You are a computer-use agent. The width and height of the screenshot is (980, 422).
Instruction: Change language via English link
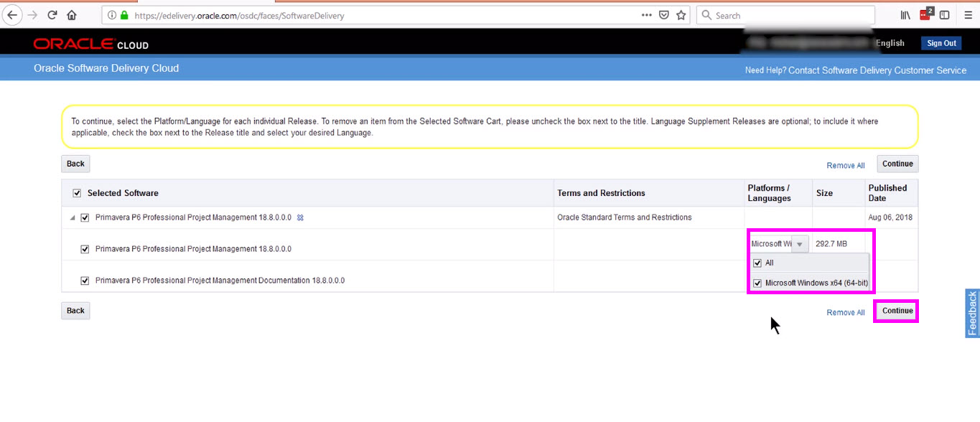(x=890, y=43)
